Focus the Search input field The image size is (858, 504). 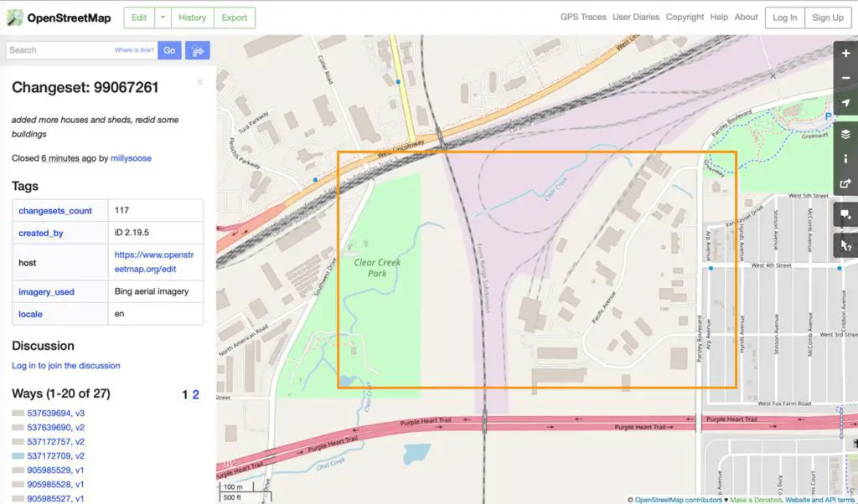pos(82,50)
